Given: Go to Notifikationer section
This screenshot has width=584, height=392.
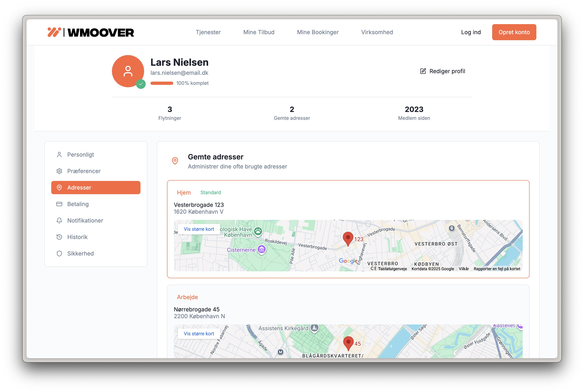Looking at the screenshot, I should pos(85,221).
